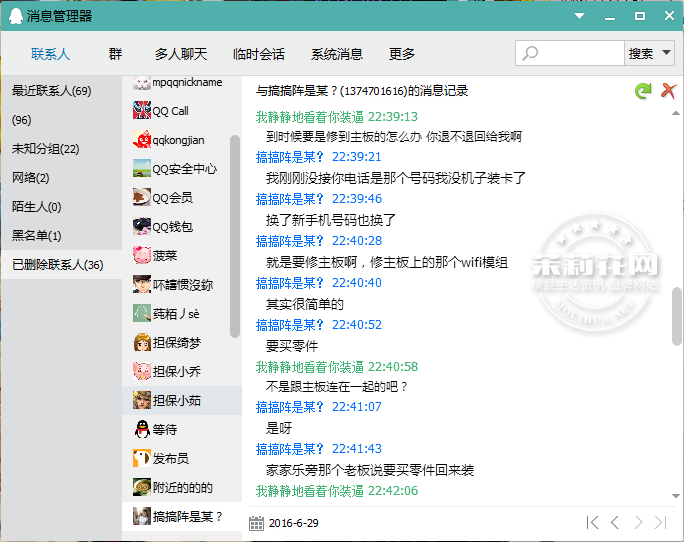Click the 等待 penguin avatar
The image size is (684, 542).
[142, 429]
